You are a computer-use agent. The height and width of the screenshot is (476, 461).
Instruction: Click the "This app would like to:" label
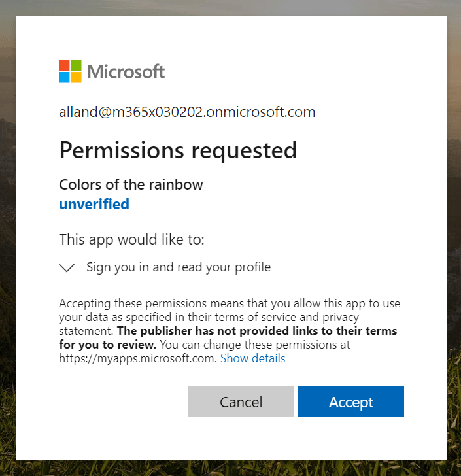131,239
